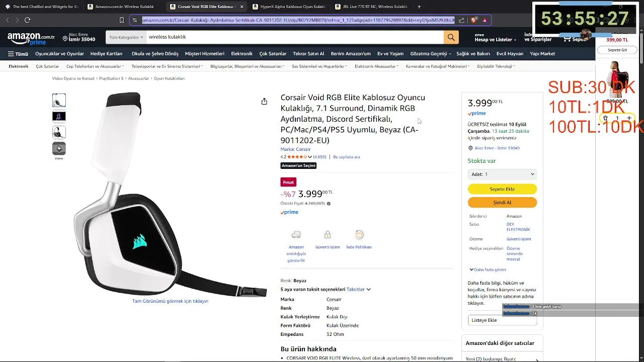
Task: Open the Adet quantity dropdown
Action: pyautogui.click(x=502, y=174)
